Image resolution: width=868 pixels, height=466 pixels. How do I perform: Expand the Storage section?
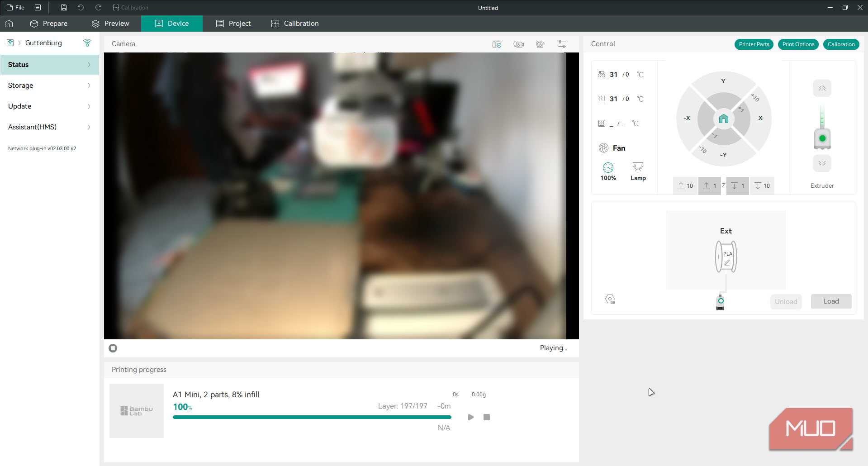coord(50,86)
